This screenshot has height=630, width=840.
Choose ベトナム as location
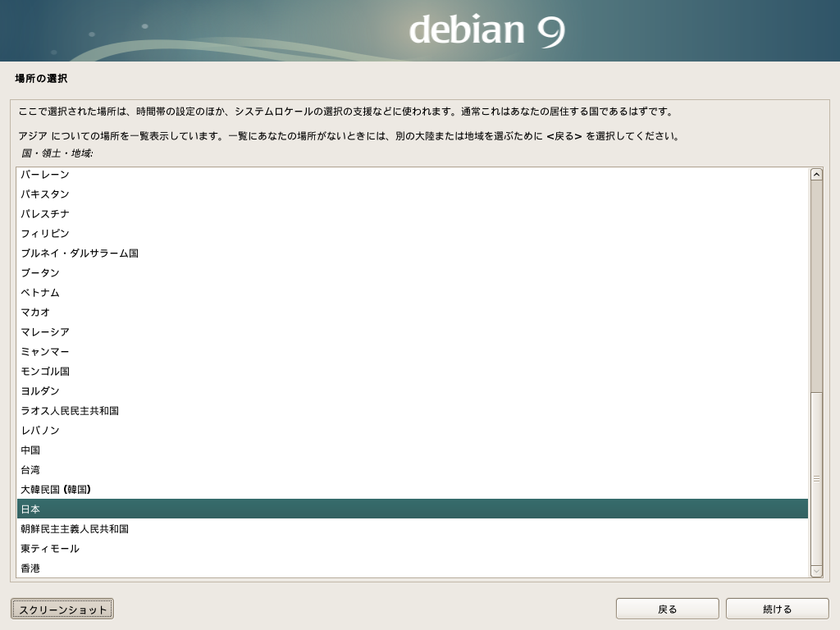(412, 293)
